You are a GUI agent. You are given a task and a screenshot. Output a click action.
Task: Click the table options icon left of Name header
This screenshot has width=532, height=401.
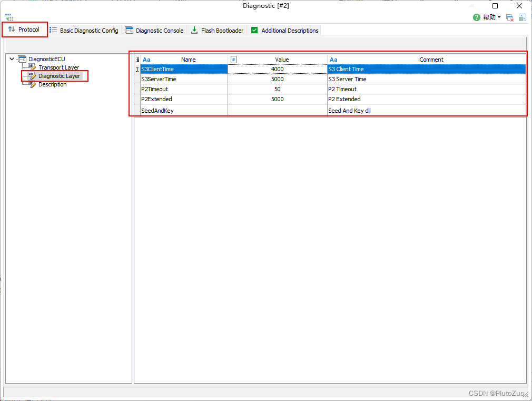(137, 60)
